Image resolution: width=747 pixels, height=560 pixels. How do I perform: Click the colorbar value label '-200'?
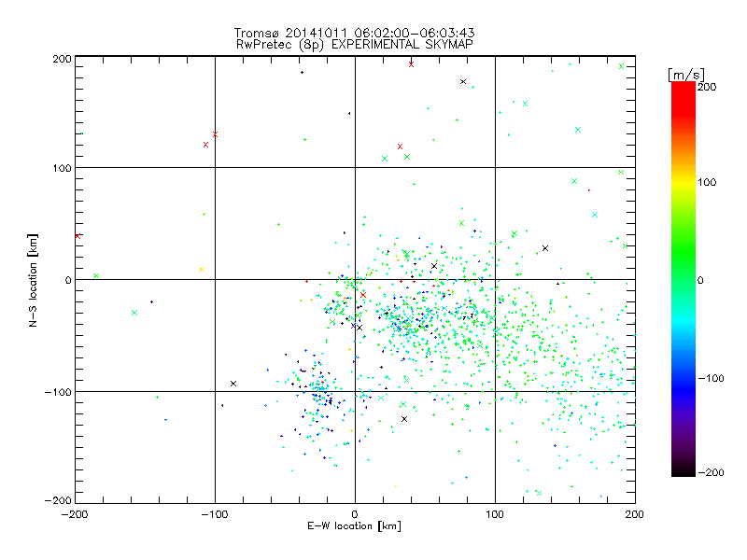712,472
